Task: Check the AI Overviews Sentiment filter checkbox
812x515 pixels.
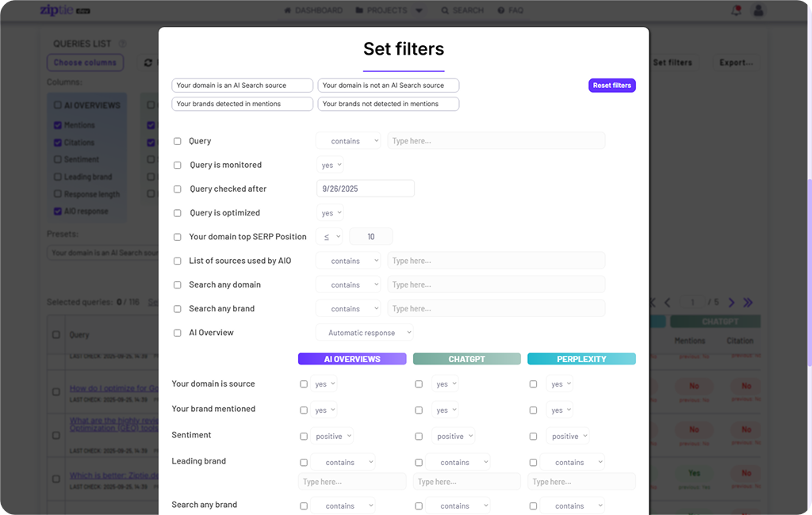Action: [x=304, y=437]
